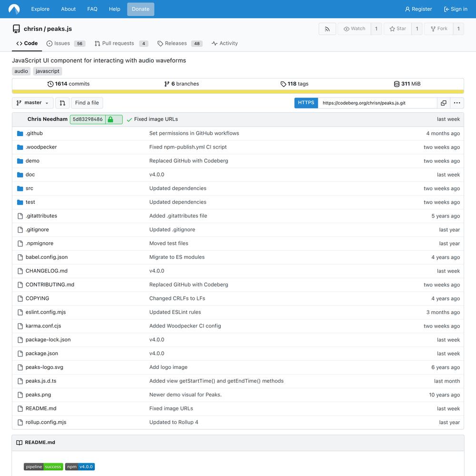Click the signed commit hash 5d83298486
Image resolution: width=476 pixels, height=476 pixels.
coord(88,119)
